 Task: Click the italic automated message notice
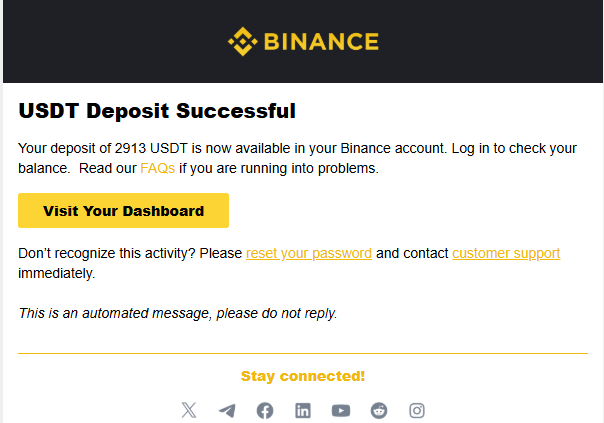pyautogui.click(x=178, y=313)
